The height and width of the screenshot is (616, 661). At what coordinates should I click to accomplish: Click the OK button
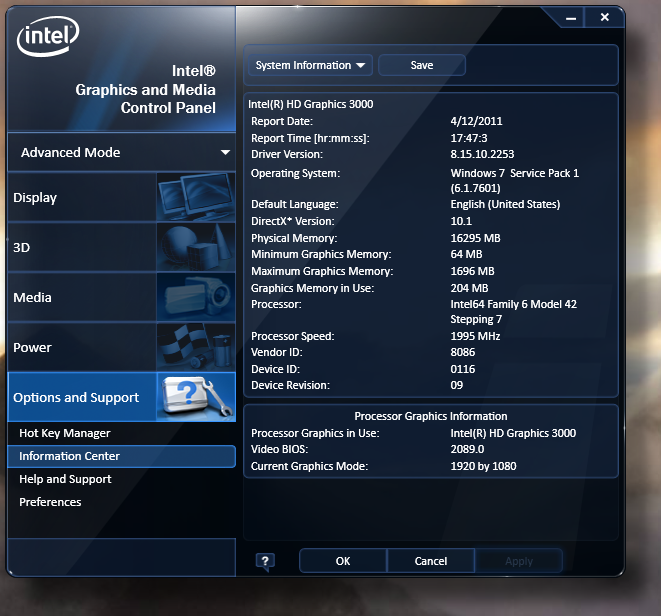(x=343, y=561)
